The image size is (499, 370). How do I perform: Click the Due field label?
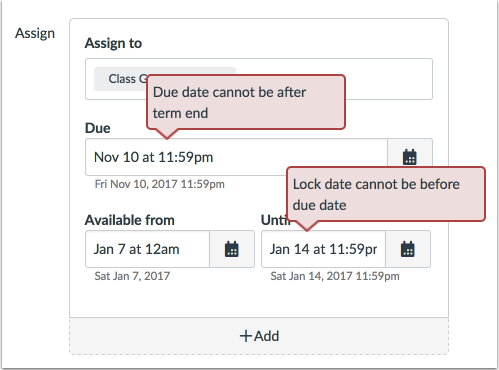coord(98,128)
